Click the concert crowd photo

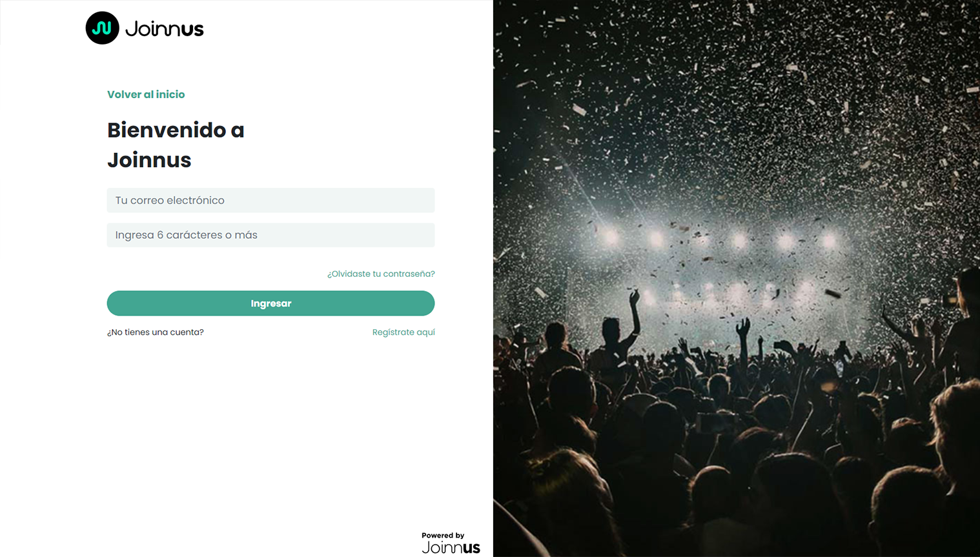[x=737, y=278]
